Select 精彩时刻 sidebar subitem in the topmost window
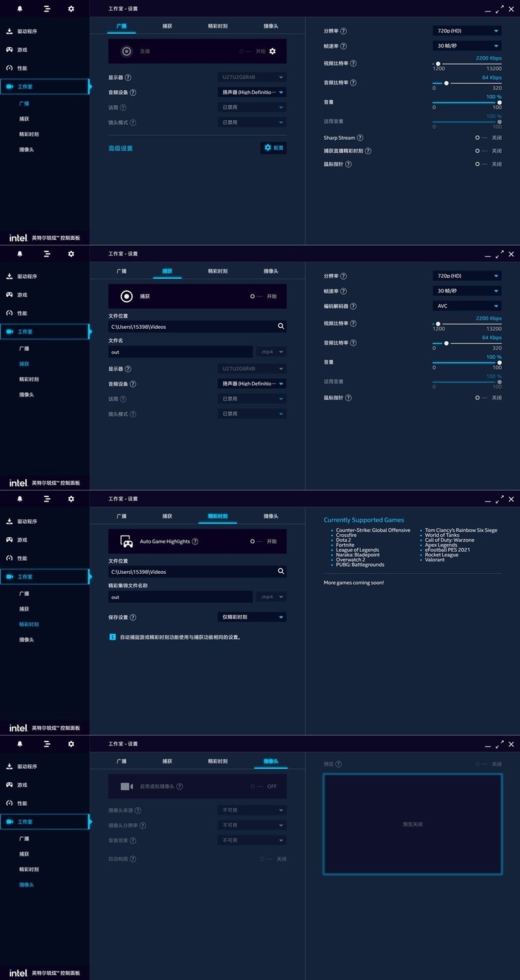 29,135
